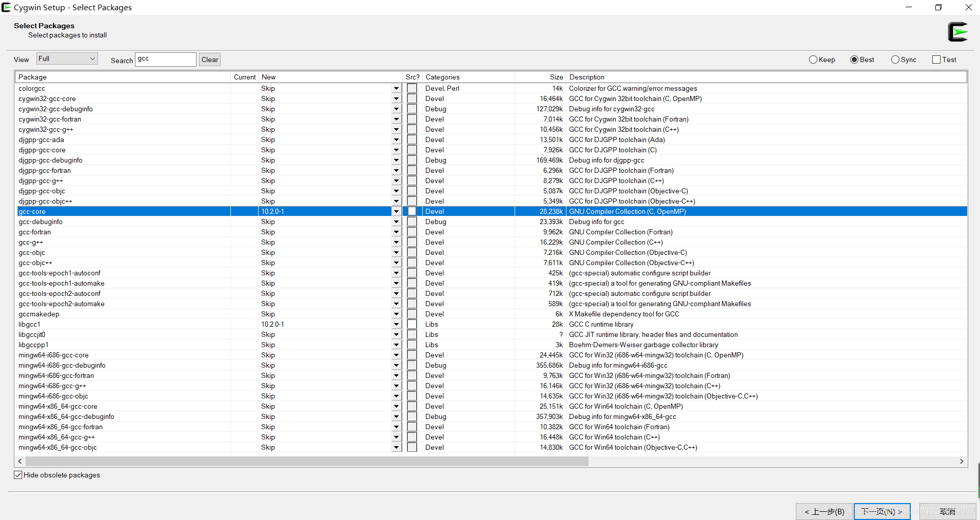Click size 355,686k of mingw64-i686-gcc-debuginfo
The width and height of the screenshot is (980, 520).
click(550, 365)
